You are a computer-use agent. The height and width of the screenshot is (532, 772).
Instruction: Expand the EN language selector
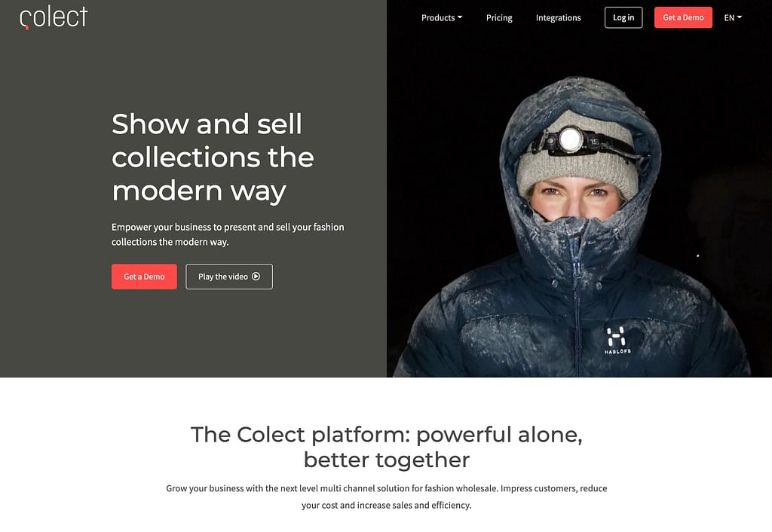[733, 18]
